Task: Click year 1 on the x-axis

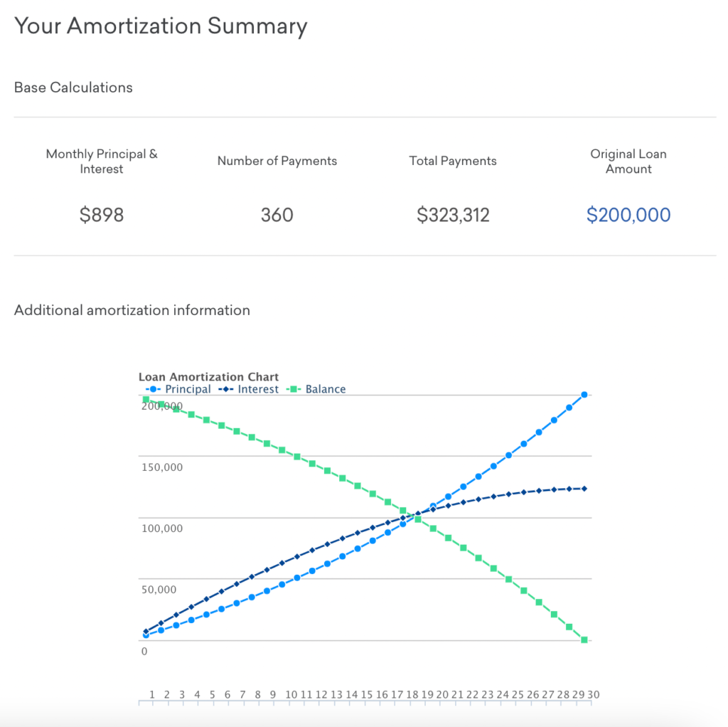Action: tap(151, 694)
